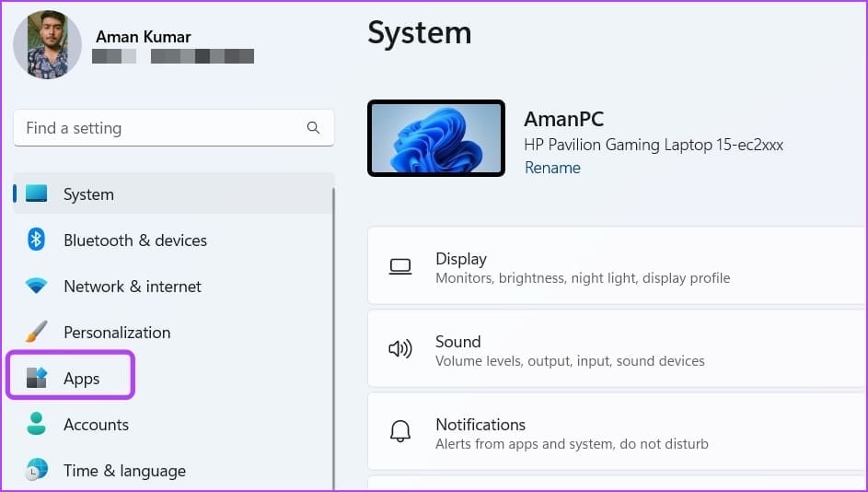Viewport: 868px width, 492px height.
Task: Click the Personalization paintbrush icon
Action: click(x=37, y=332)
